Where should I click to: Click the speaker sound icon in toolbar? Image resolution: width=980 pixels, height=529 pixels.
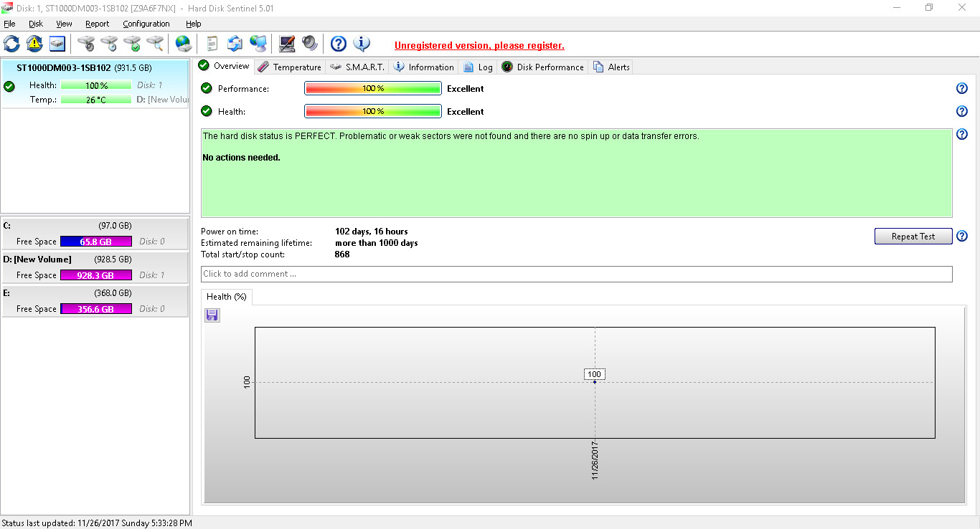pos(310,44)
